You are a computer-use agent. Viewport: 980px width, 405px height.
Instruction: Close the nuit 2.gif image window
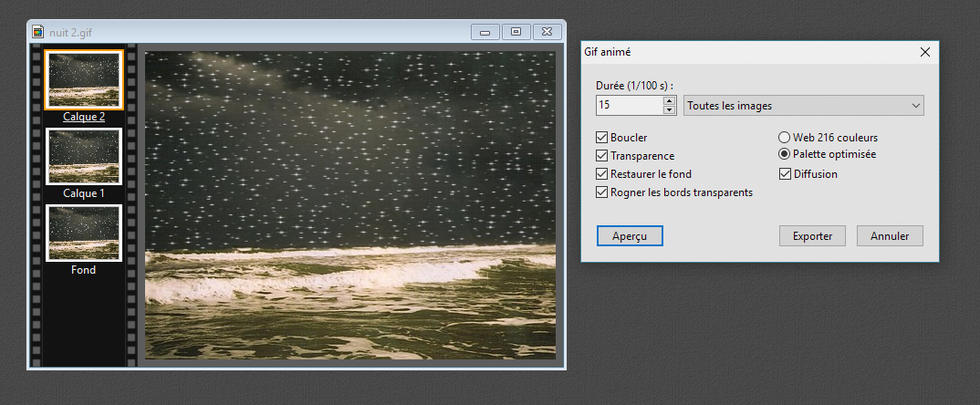[547, 32]
